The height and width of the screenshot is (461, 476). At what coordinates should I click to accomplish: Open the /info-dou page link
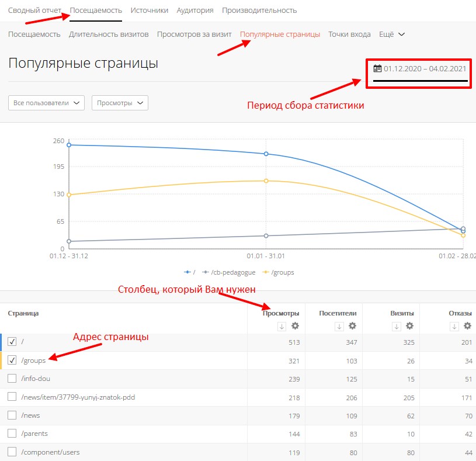coord(36,379)
